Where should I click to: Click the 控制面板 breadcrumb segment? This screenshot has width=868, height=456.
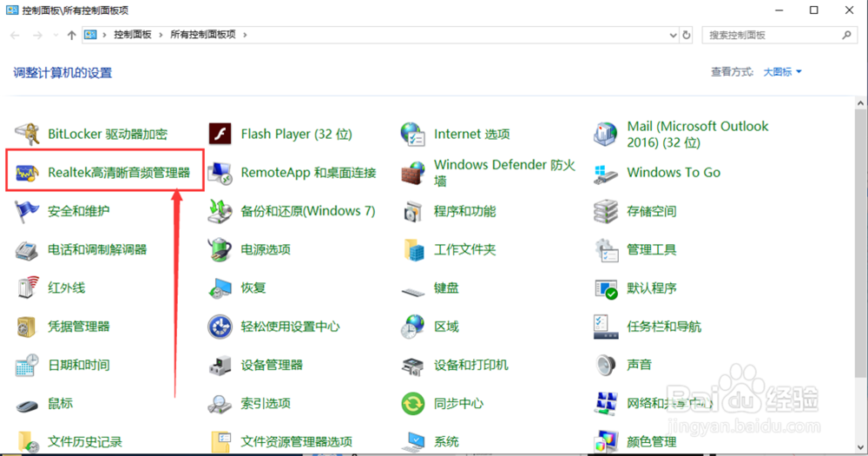(133, 35)
